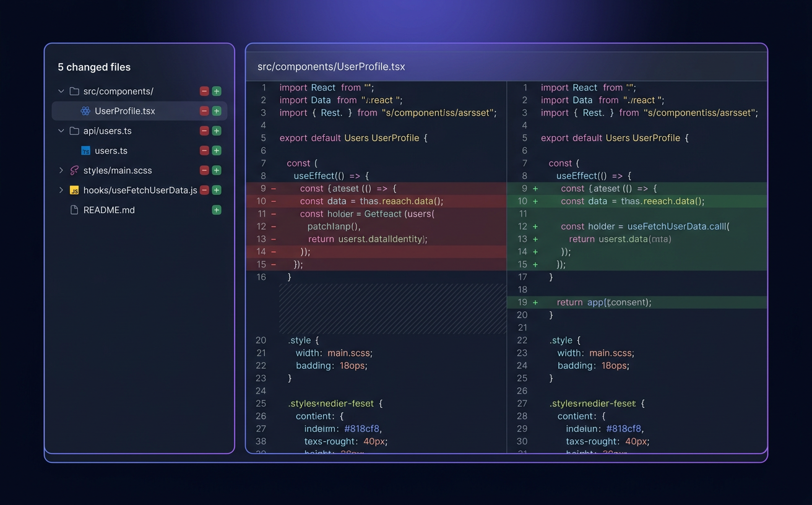Toggle red minus badge on styles/main.scss row

coord(204,171)
